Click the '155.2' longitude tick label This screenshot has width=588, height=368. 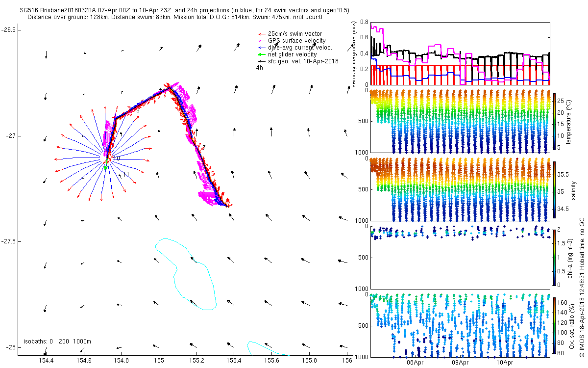tap(196, 360)
